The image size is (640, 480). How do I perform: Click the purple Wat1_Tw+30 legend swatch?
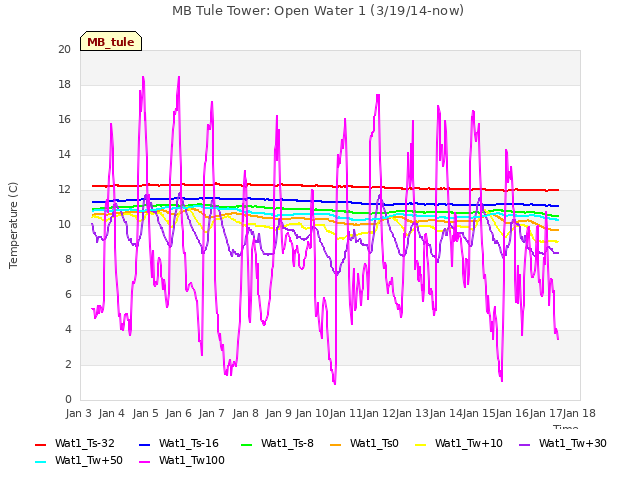coord(524,444)
